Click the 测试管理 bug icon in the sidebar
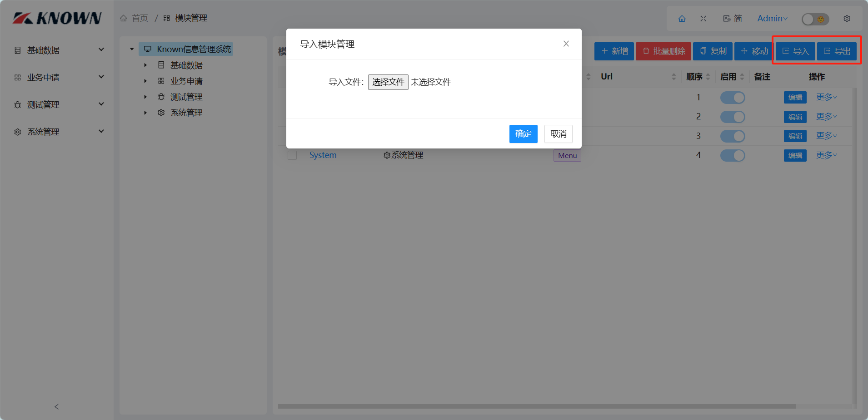The image size is (868, 420). point(18,105)
